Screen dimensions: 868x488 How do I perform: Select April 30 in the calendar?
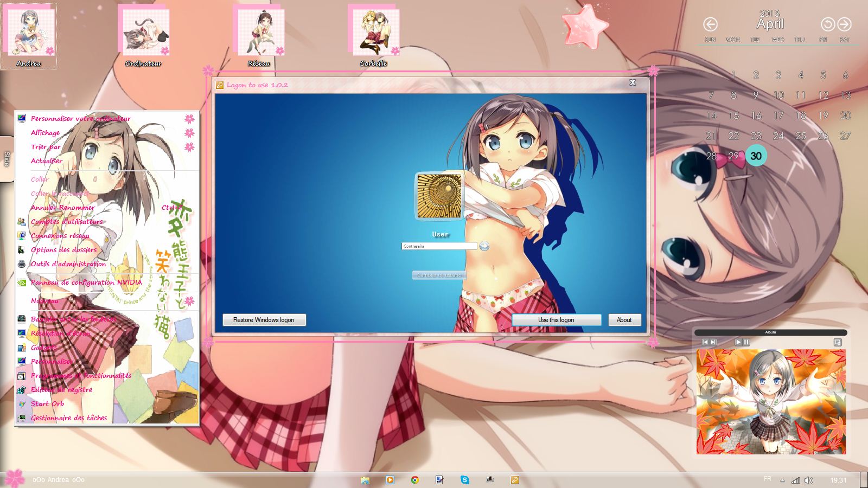click(x=756, y=156)
